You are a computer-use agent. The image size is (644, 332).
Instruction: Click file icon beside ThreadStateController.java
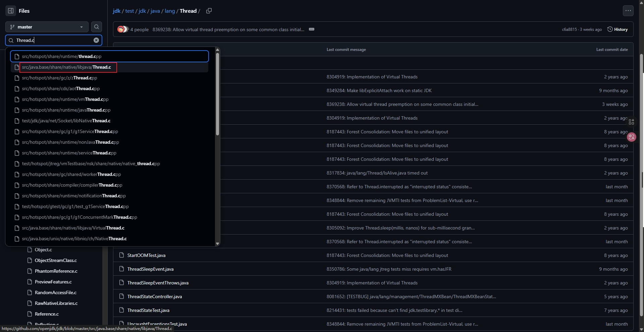121,296
